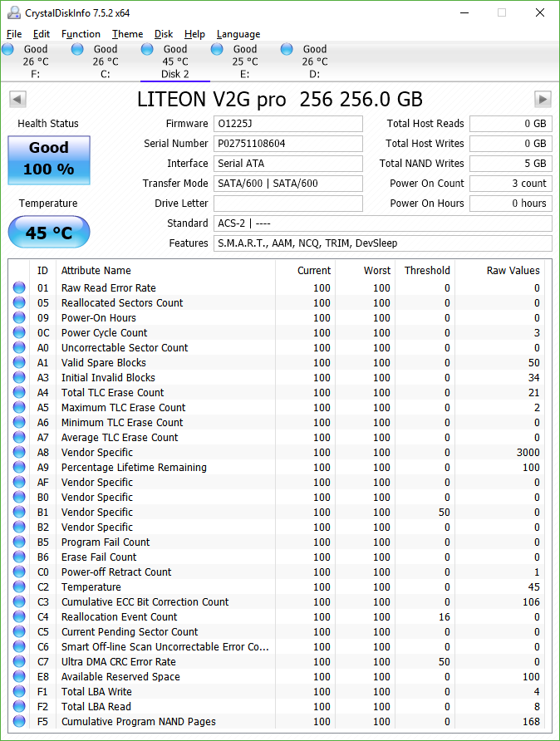This screenshot has width=560, height=741.
Task: Click the Transfer Mode field SATA/600
Action: [x=288, y=184]
